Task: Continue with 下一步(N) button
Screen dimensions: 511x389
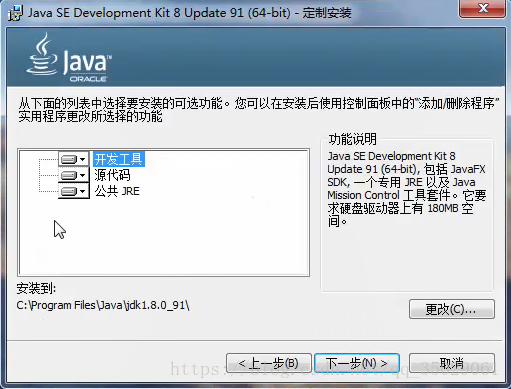Action: (x=357, y=363)
